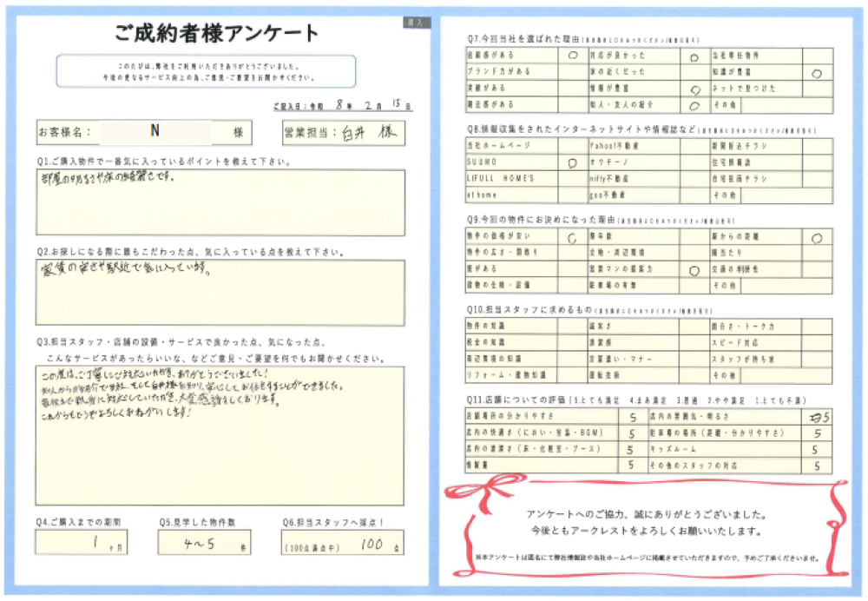Toggle the 駅からの距離 checkbox
Screen dimensions: 868x601
(x=816, y=236)
